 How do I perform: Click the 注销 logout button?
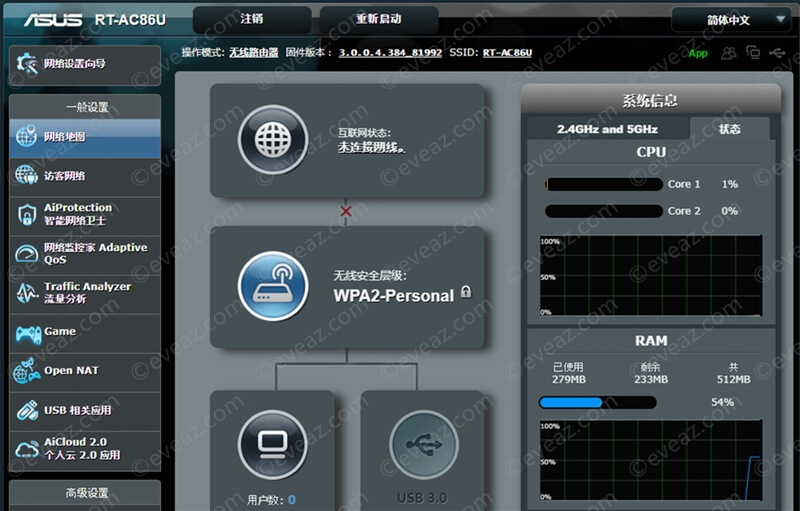(x=252, y=19)
